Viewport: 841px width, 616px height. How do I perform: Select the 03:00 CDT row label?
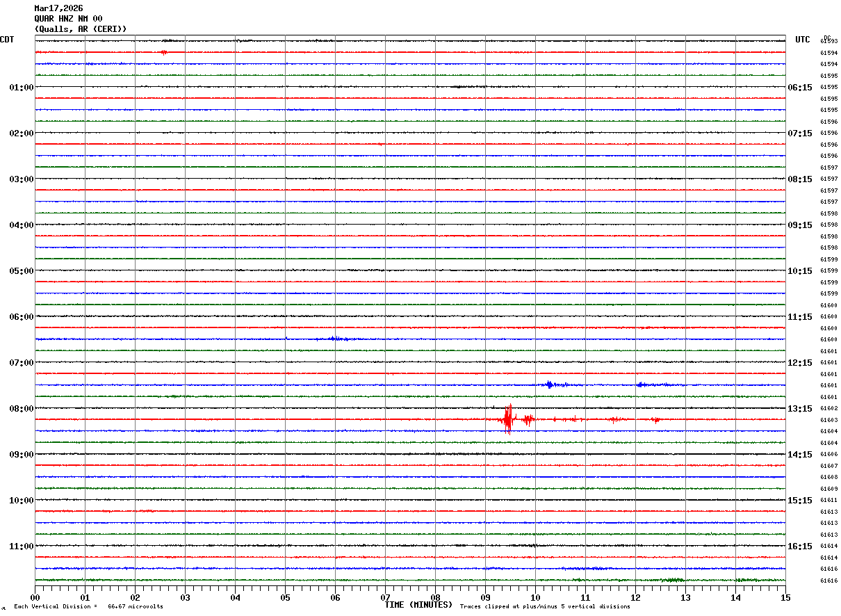click(x=21, y=179)
